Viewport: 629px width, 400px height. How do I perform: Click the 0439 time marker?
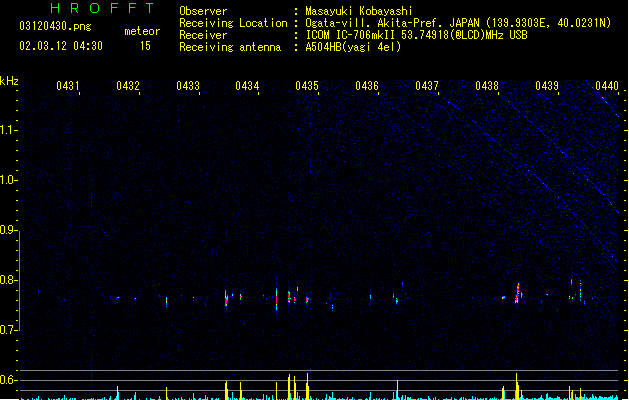pyautogui.click(x=547, y=86)
